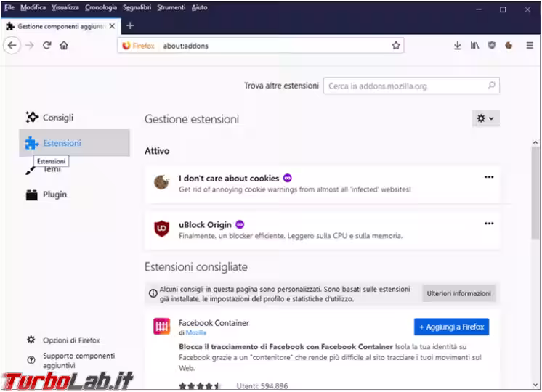Click the Utenti: 594.896 user count
Viewport: 542px width, 392px height.
pos(262,386)
